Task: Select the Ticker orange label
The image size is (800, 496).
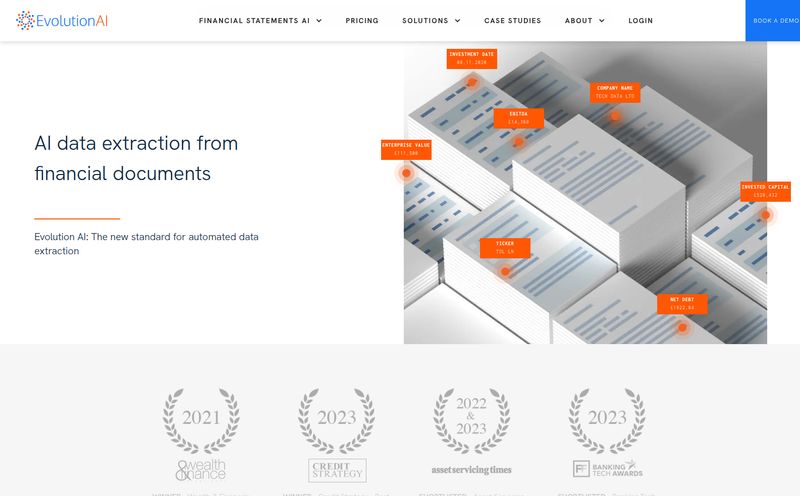Action: [505, 248]
